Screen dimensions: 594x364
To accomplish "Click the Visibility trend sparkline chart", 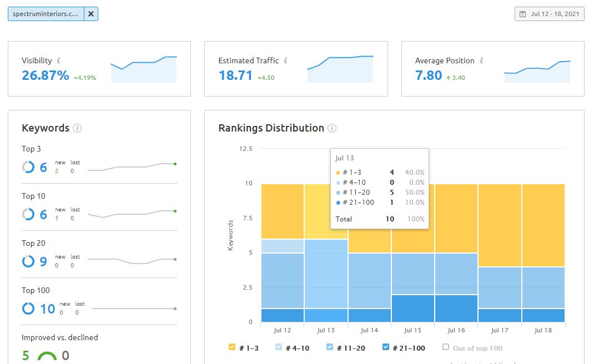I will coord(144,69).
